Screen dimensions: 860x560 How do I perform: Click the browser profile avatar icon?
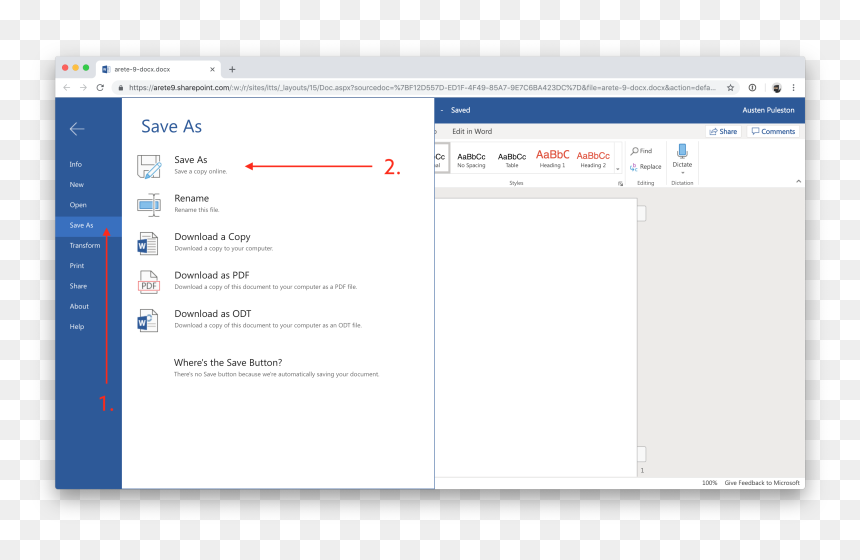click(777, 88)
